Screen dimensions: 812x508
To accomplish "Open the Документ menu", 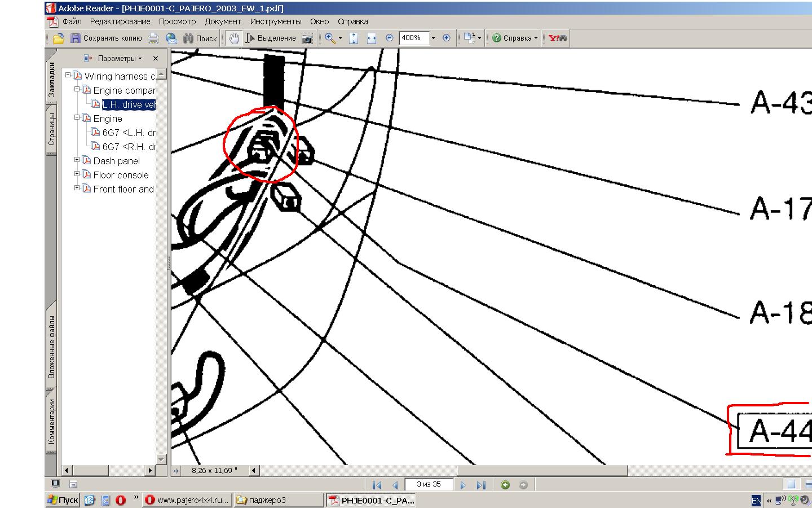I will pos(223,21).
